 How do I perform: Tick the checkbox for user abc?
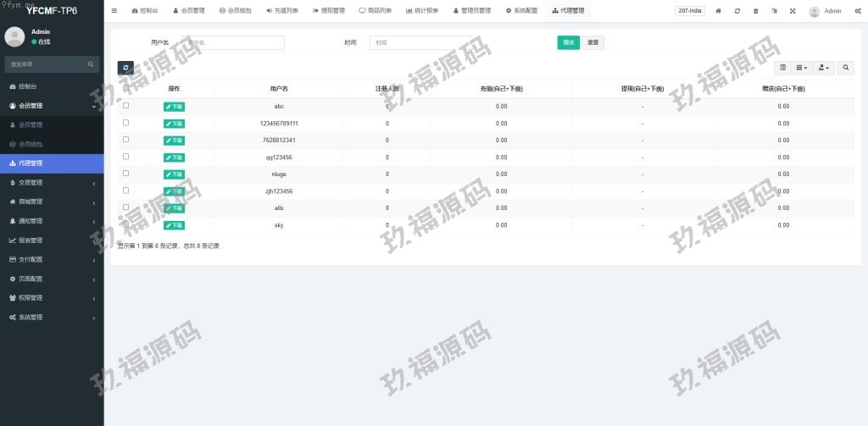(x=126, y=106)
